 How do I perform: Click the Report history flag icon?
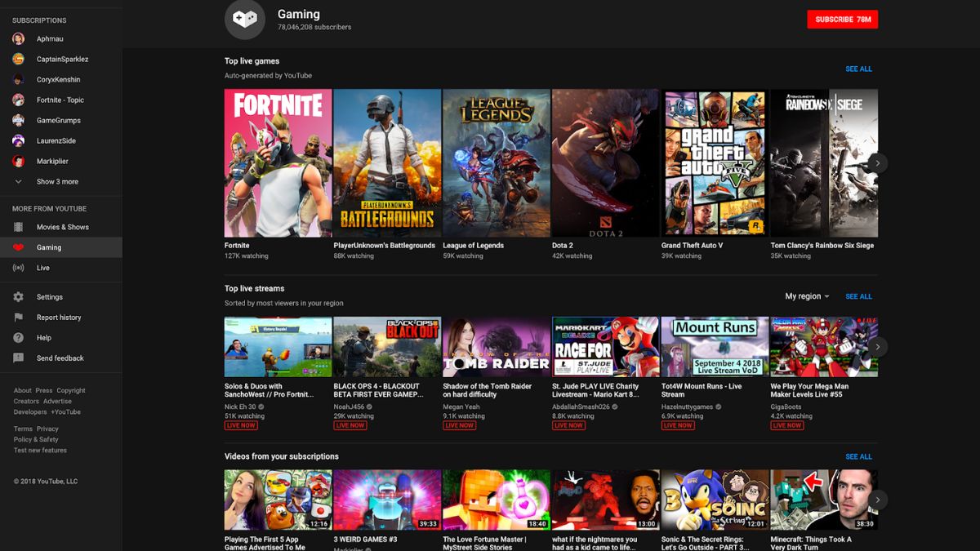click(19, 318)
